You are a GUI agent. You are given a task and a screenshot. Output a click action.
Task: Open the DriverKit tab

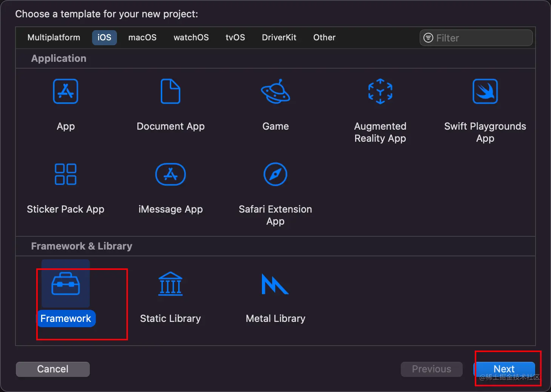coord(279,38)
